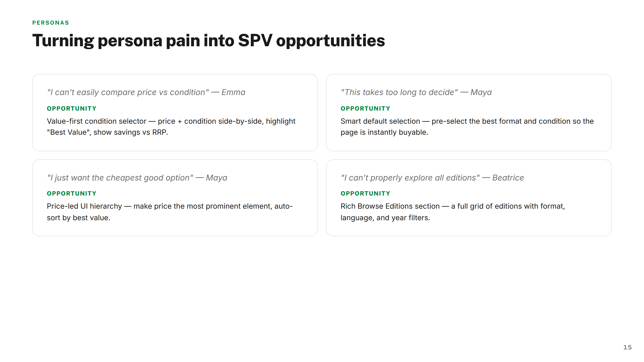Viewport: 644px width, 362px height.
Task: Click the OPPORTUNITY label in Beatrice's card
Action: [x=366, y=194]
